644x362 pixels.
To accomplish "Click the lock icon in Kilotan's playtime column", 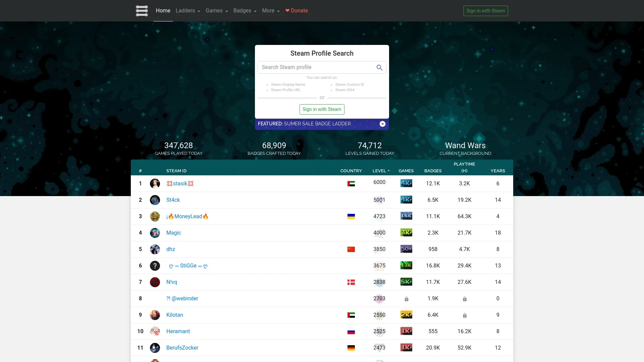I will point(465,315).
